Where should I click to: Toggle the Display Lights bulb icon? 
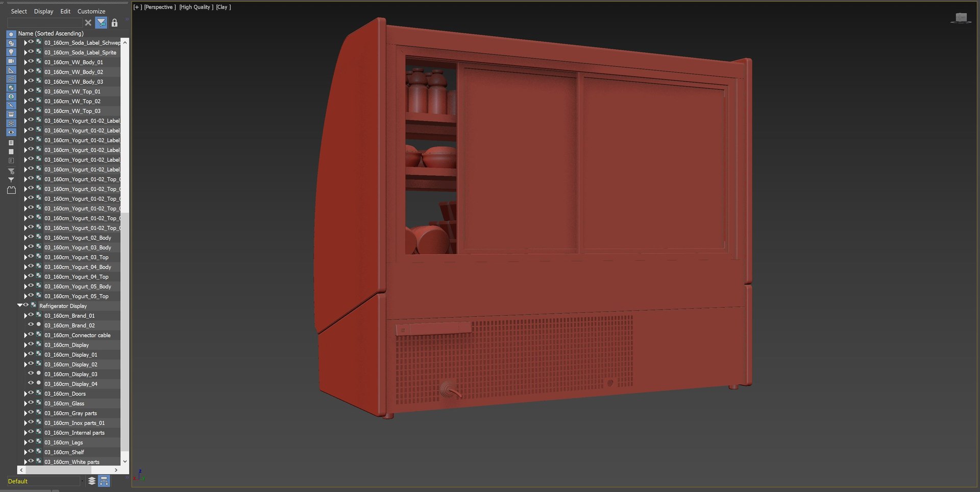[11, 52]
